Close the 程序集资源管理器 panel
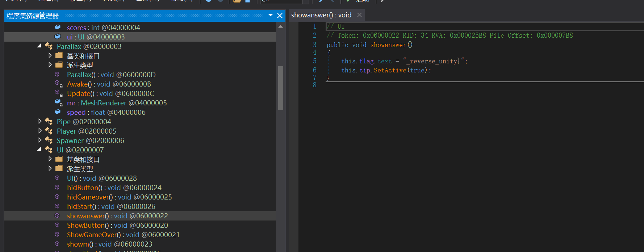 click(x=280, y=16)
